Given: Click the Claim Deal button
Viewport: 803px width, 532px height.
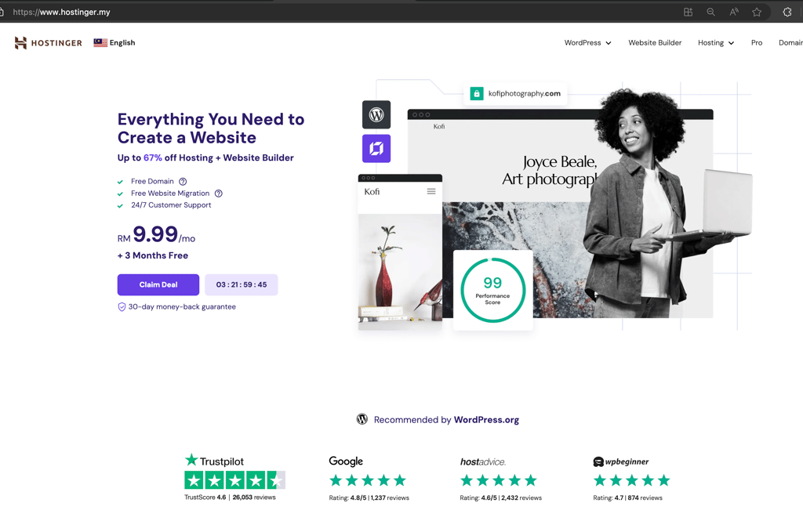Looking at the screenshot, I should click(158, 285).
